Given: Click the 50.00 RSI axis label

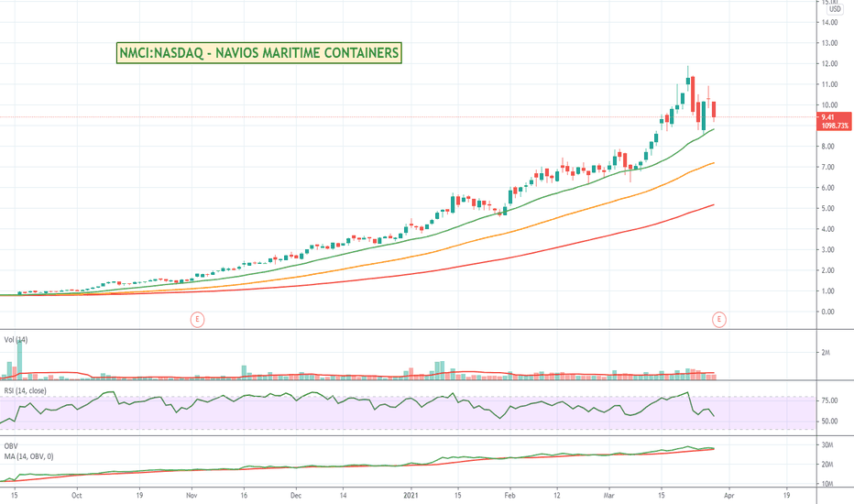Looking at the screenshot, I should coord(829,422).
